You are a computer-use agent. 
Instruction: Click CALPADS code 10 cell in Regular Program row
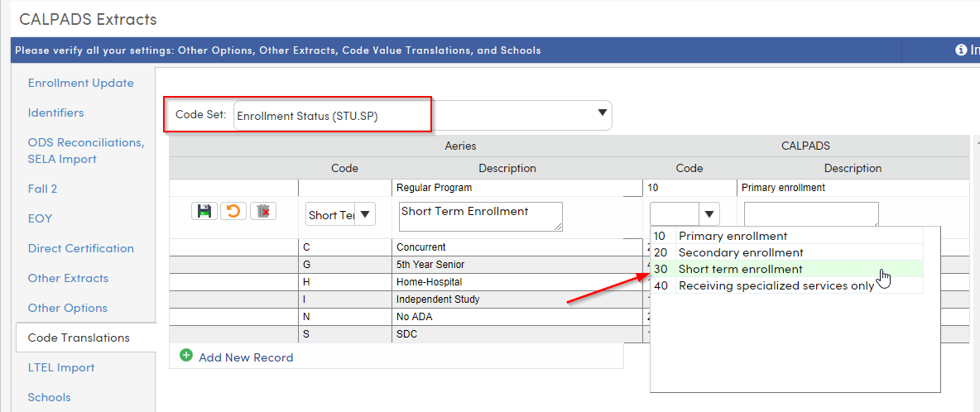(x=689, y=187)
